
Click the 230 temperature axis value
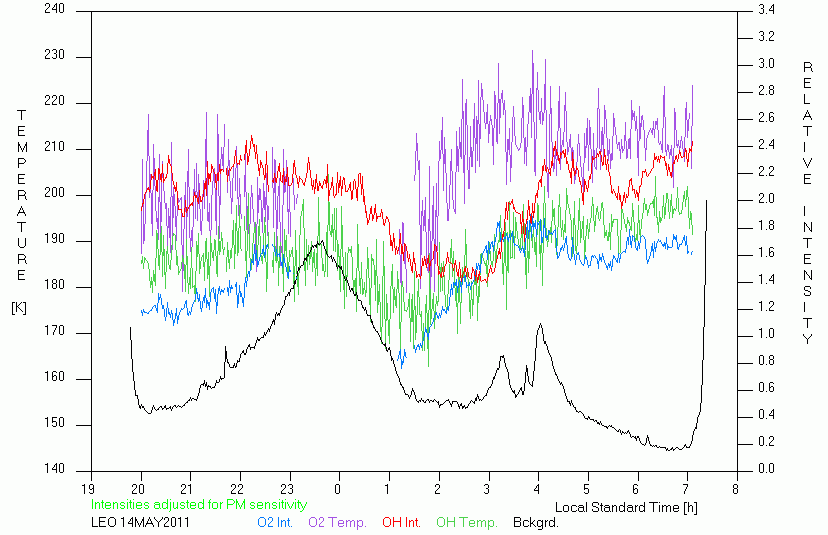coord(54,55)
